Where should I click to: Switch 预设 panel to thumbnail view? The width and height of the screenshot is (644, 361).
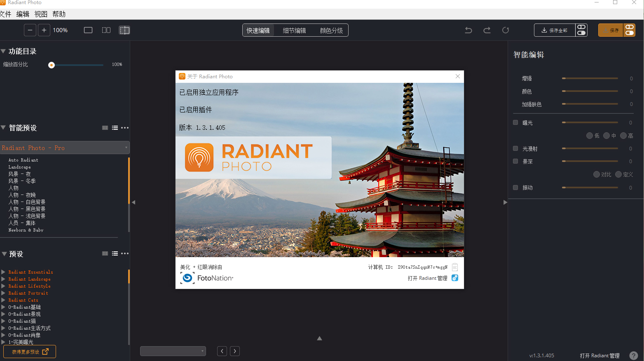point(105,253)
